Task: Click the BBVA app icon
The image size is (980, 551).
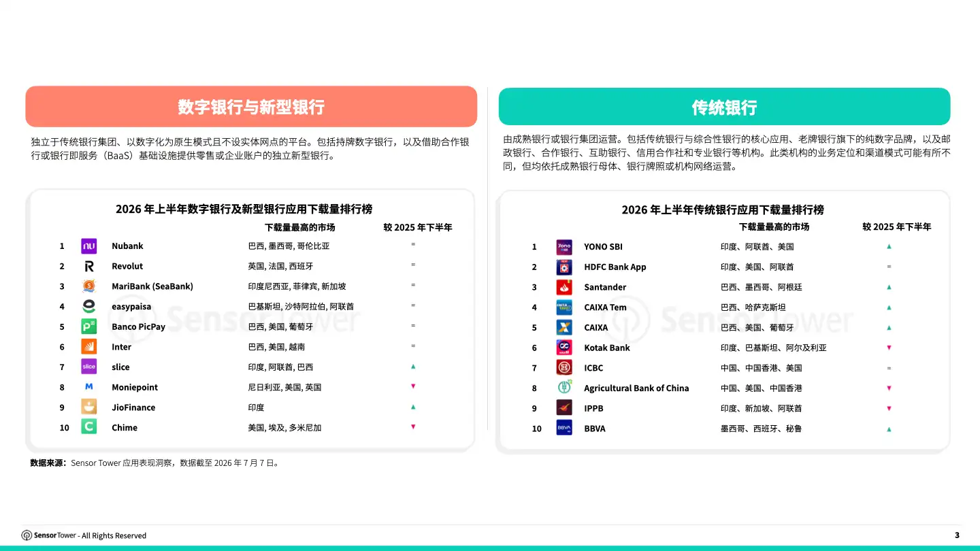Action: tap(564, 429)
